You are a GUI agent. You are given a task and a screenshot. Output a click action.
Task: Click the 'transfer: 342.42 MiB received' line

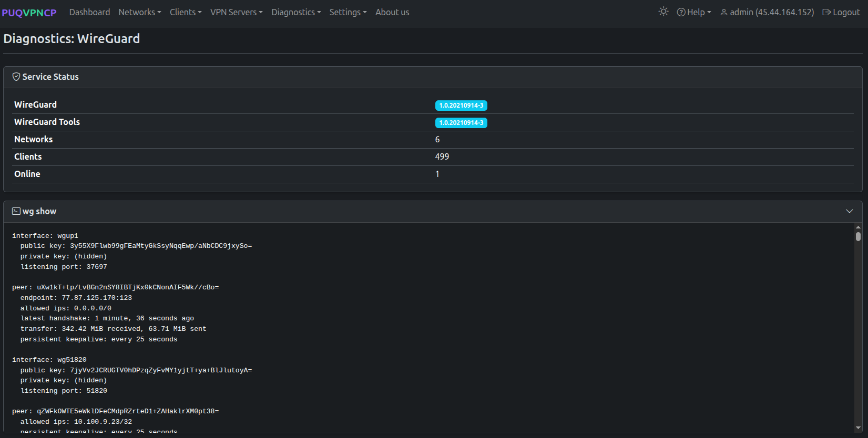114,329
